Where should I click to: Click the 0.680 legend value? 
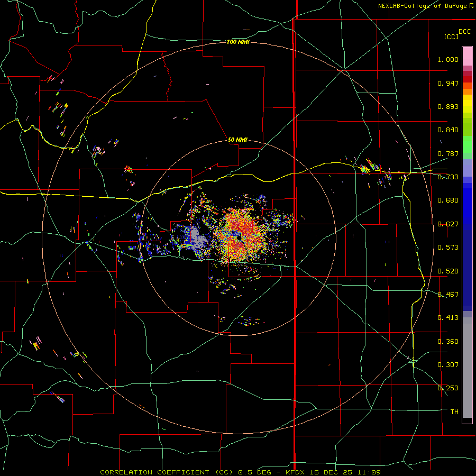(x=448, y=200)
